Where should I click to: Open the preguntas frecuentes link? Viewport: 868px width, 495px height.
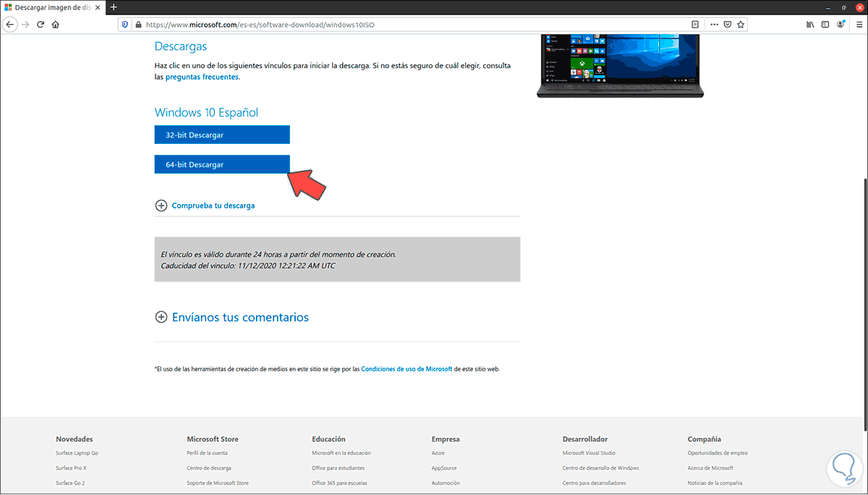click(x=202, y=76)
